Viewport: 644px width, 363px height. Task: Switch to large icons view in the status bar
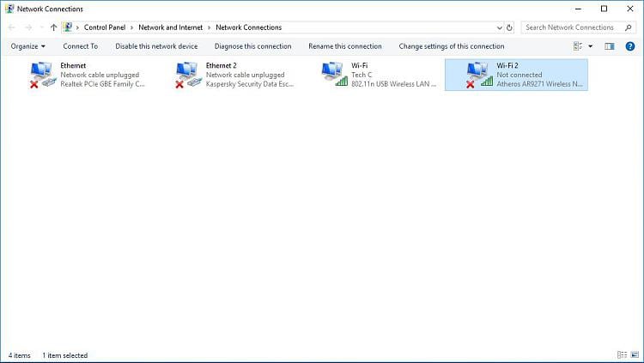click(x=635, y=354)
